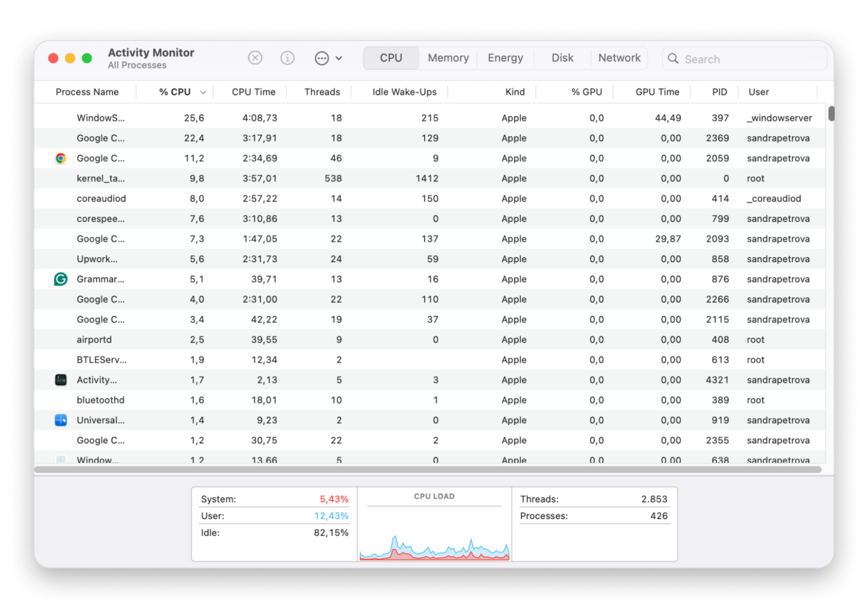Viewport: 868px width, 613px height.
Task: Click the vertical scrollbar thumb
Action: click(831, 113)
